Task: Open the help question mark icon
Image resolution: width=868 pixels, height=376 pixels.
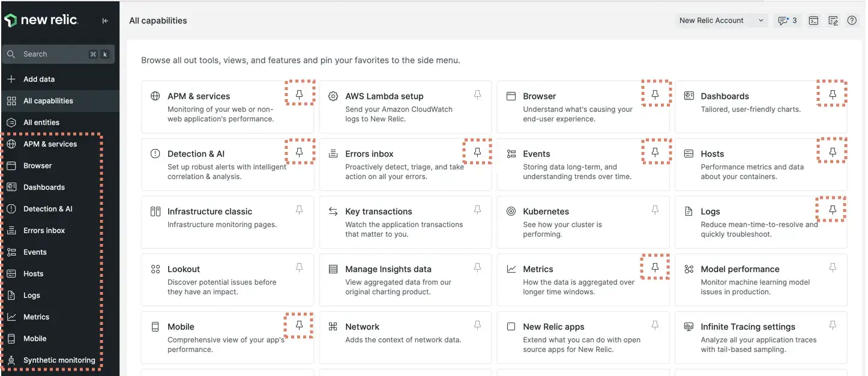Action: [852, 20]
